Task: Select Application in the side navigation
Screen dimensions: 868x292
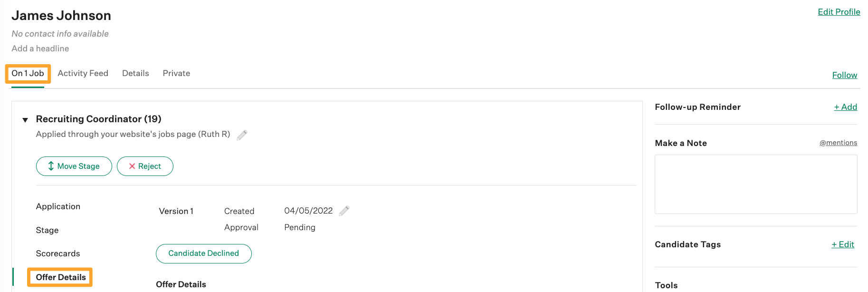Action: point(58,206)
